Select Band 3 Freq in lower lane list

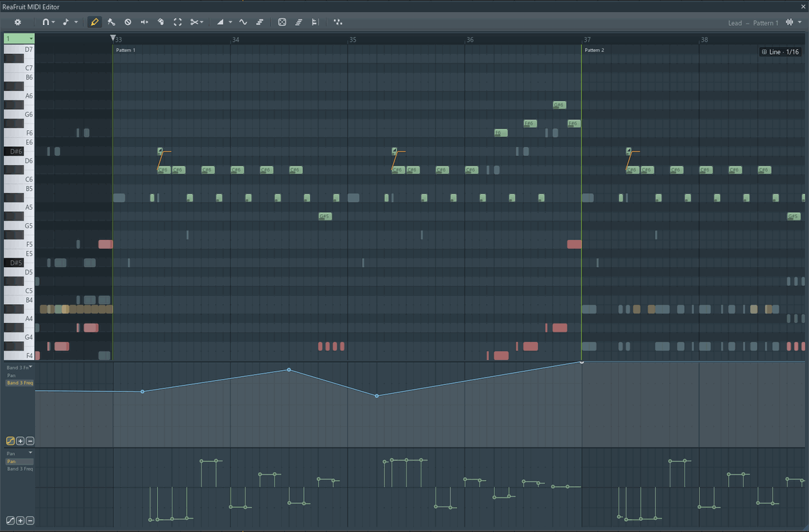pyautogui.click(x=20, y=469)
